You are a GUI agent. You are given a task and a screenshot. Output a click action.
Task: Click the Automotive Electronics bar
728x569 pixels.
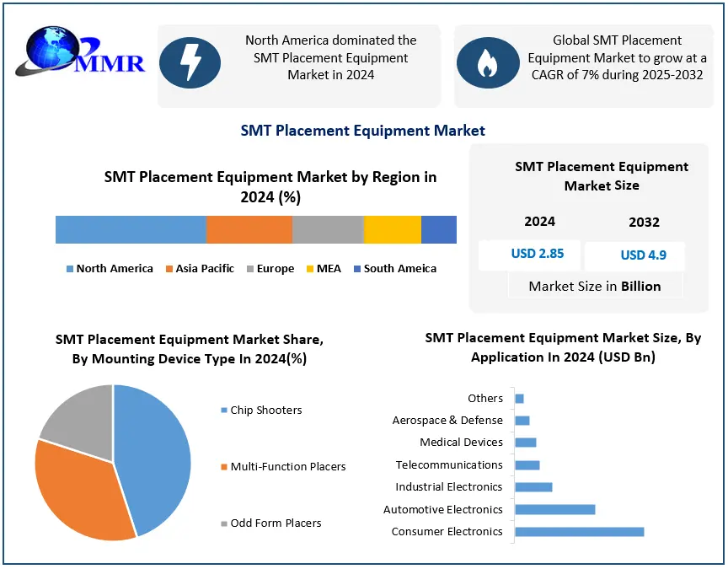point(554,509)
